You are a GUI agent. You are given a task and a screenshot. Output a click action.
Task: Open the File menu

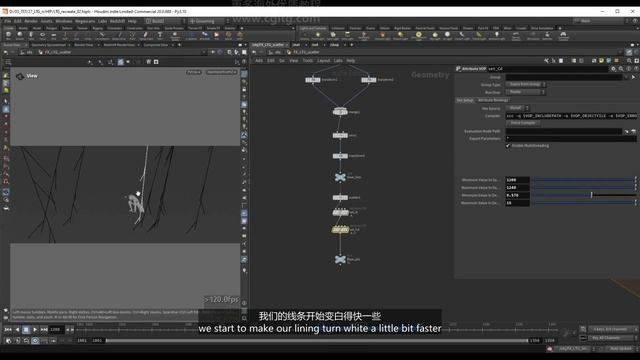8,21
